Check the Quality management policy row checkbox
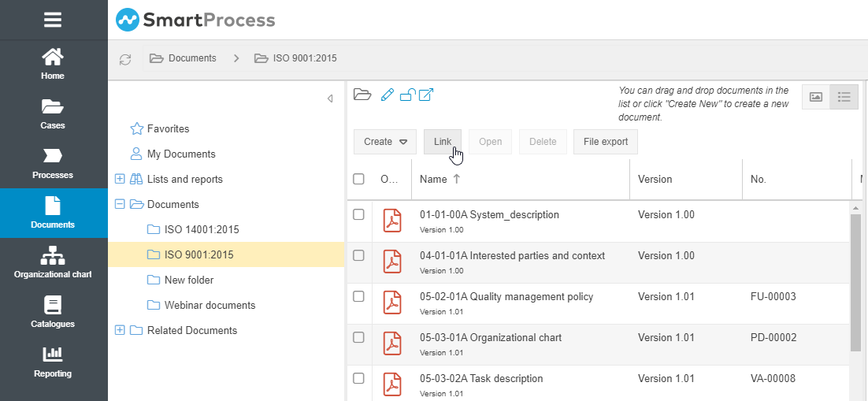The image size is (868, 401). coord(358,296)
